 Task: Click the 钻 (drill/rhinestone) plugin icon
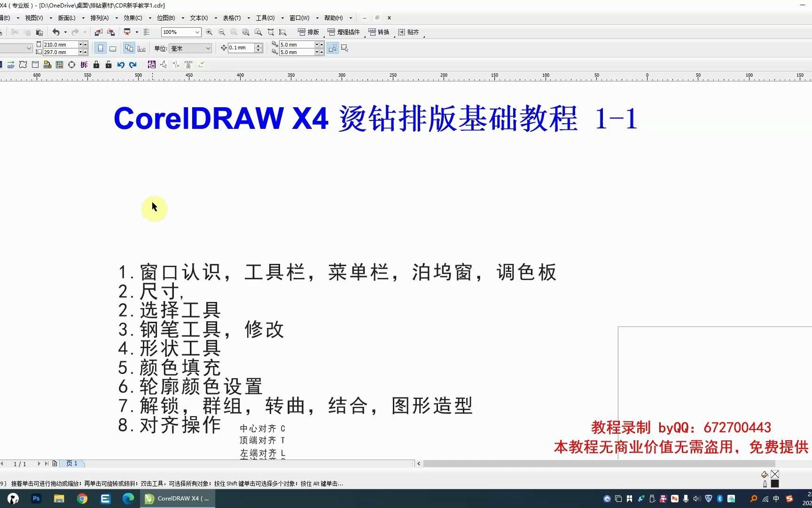pyautogui.click(x=152, y=65)
